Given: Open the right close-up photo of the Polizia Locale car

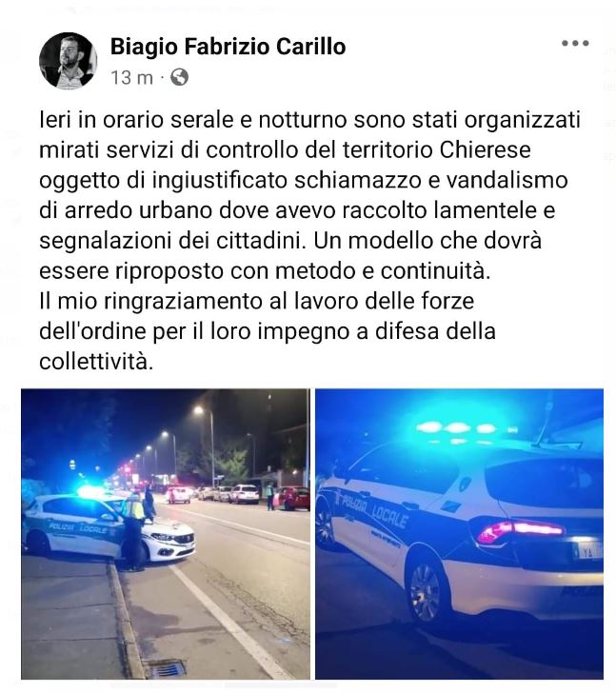Looking at the screenshot, I should 459,533.
